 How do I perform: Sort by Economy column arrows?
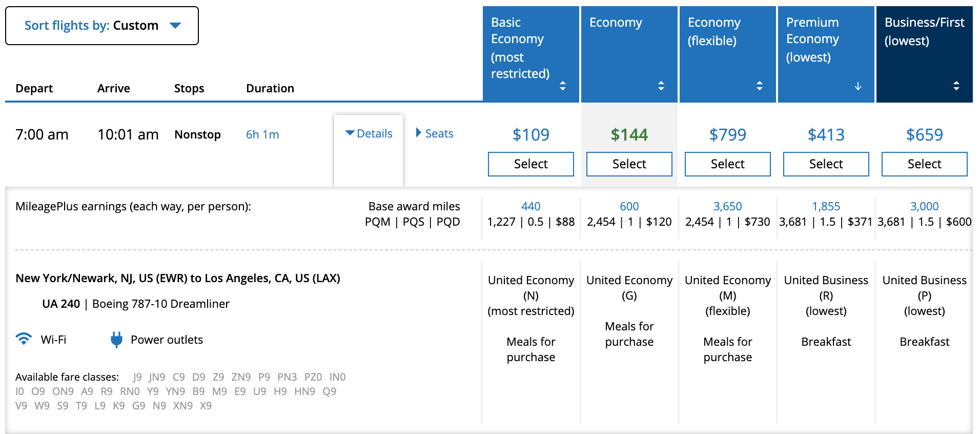(661, 86)
